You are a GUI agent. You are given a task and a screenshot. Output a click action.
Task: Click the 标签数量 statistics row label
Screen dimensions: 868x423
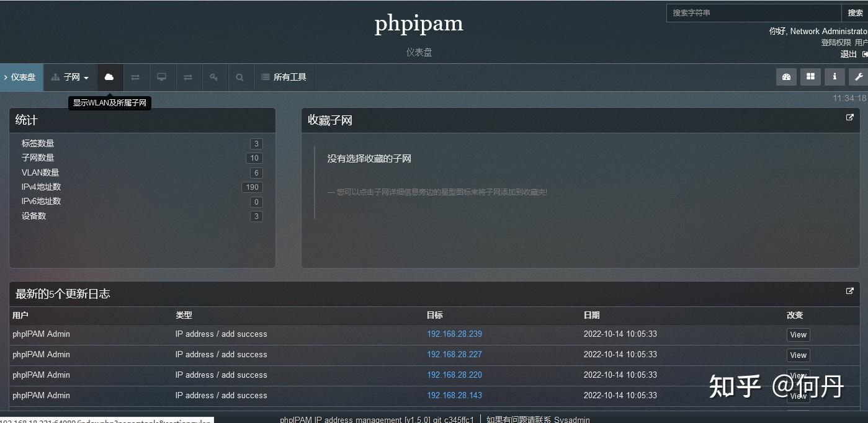(38, 143)
